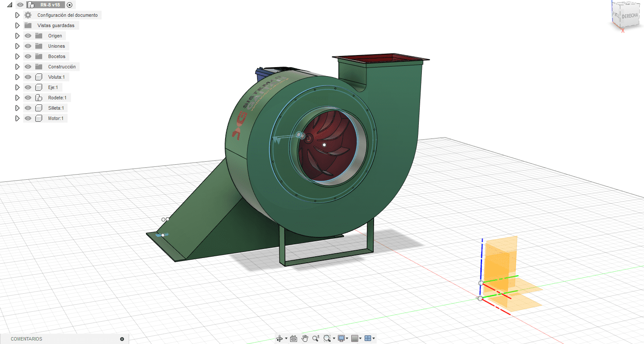644x344 pixels.
Task: Select the Silleta:1 item in browser
Action: [x=56, y=108]
